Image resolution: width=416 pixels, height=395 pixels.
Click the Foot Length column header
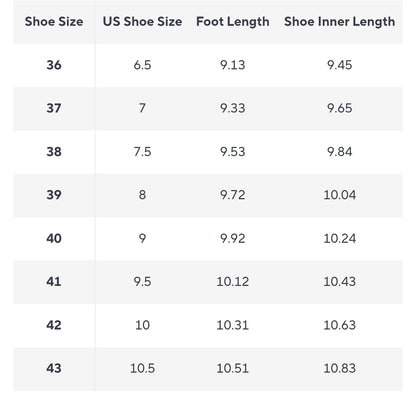(233, 22)
